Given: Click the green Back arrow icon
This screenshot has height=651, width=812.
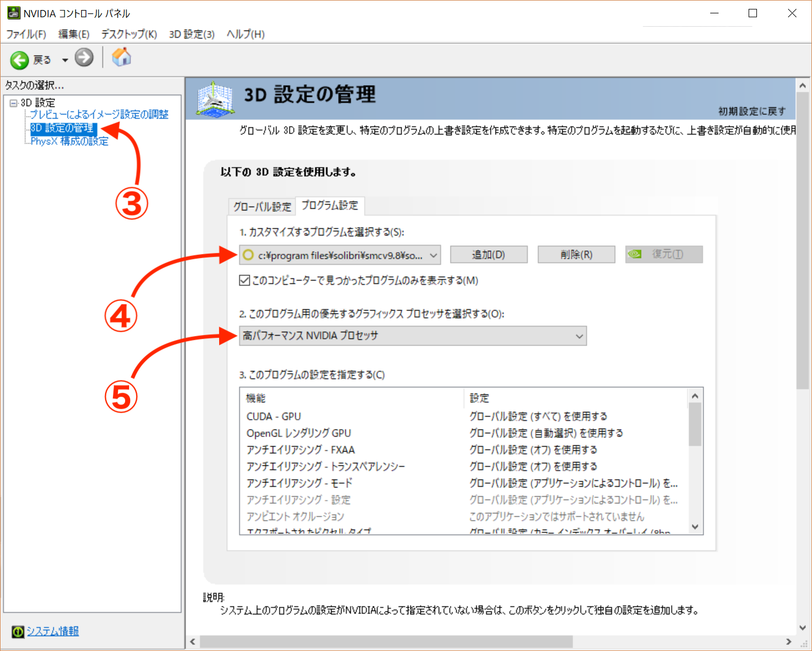Looking at the screenshot, I should [19, 60].
